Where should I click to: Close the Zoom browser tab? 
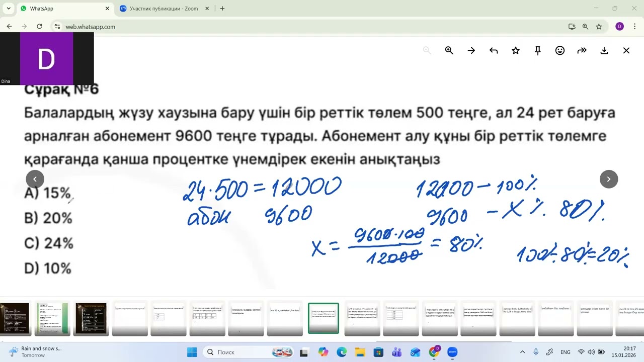point(206,9)
